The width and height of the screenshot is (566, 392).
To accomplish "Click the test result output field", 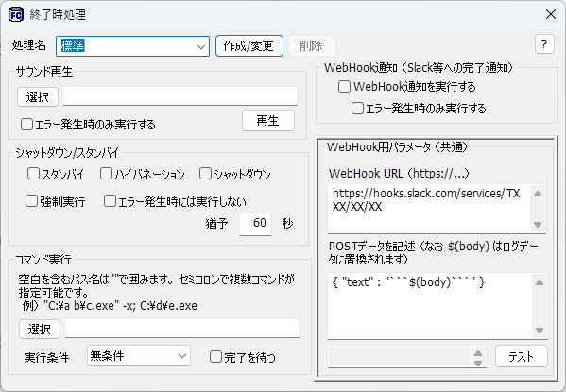I will [399, 357].
